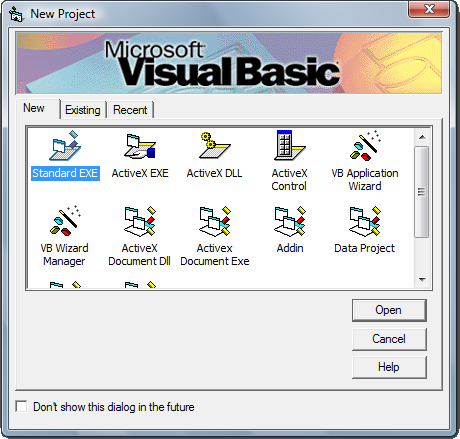Click the project list scrollbar thumb
This screenshot has height=439, width=460.
422,192
